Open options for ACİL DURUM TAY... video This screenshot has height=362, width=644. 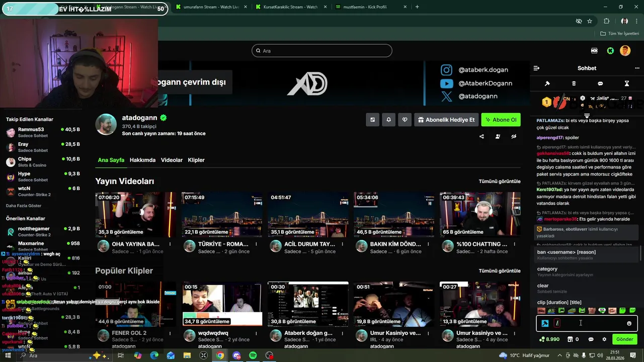[342, 244]
